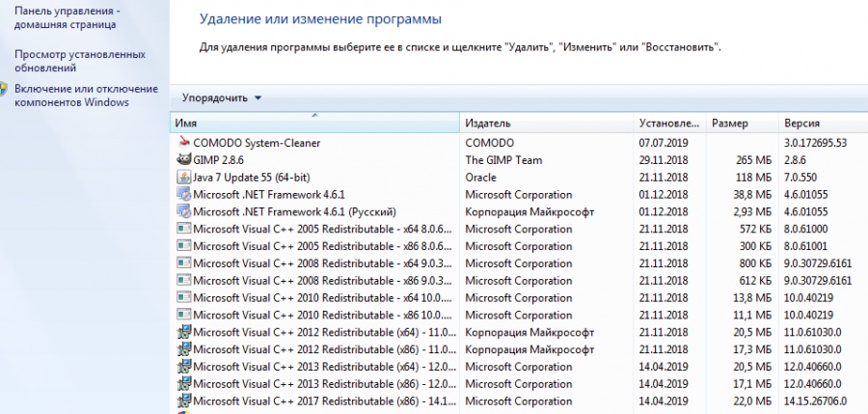Viewport: 868px width, 414px height.
Task: Click icon of Visual C++ 2010 x86 row
Action: 184,315
